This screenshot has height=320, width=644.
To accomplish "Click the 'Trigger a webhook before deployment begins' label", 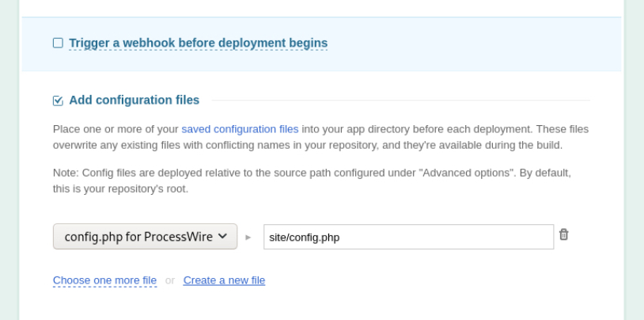I will point(198,43).
